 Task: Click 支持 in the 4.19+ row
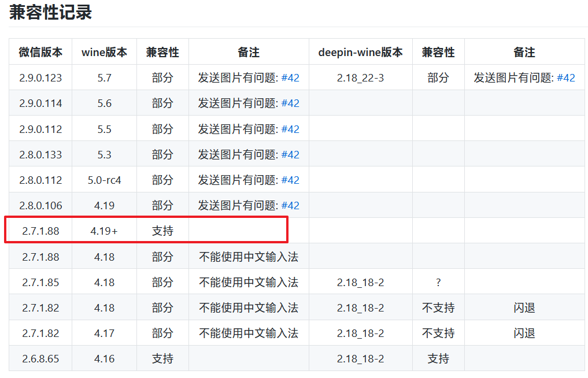point(162,231)
